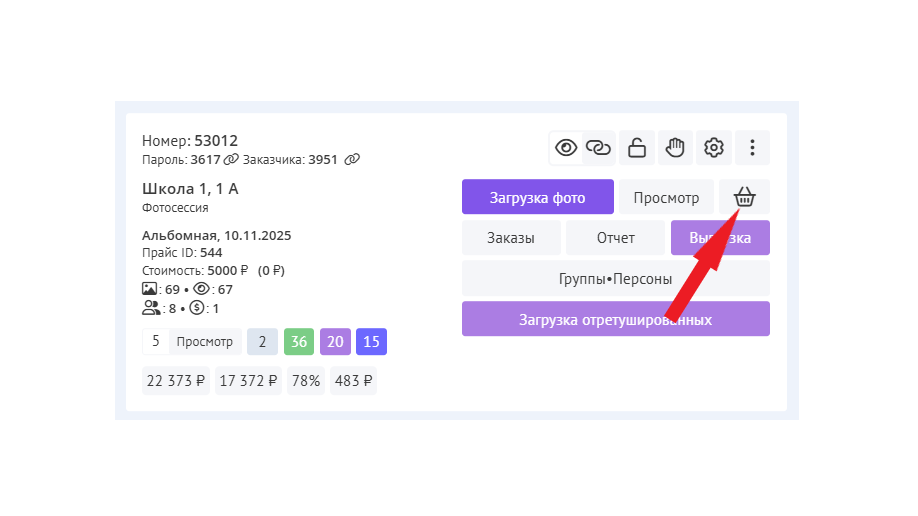The height and width of the screenshot is (516, 918).
Task: Select the green 36 badge
Action: [x=299, y=341]
